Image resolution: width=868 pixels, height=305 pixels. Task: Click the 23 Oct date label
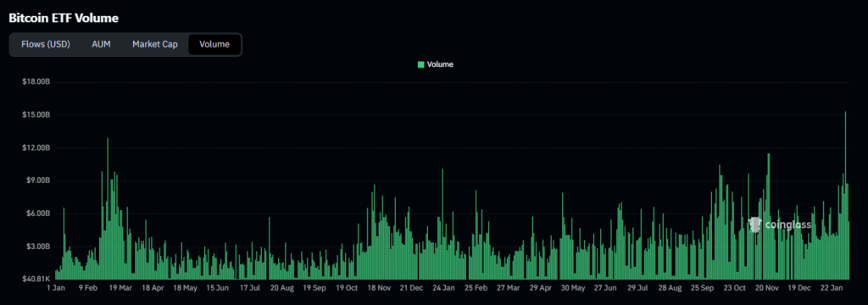pos(735,288)
